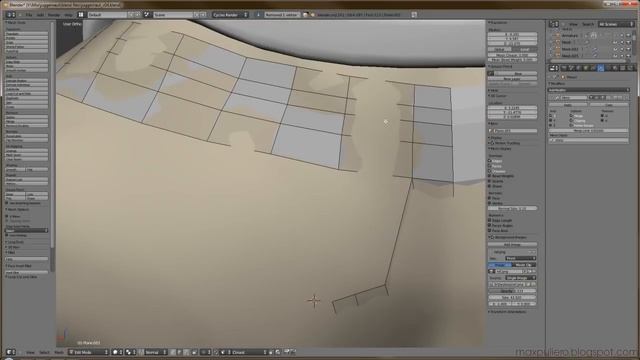Switch to vertex select mode
This screenshot has height=360, width=640.
[x=173, y=352]
